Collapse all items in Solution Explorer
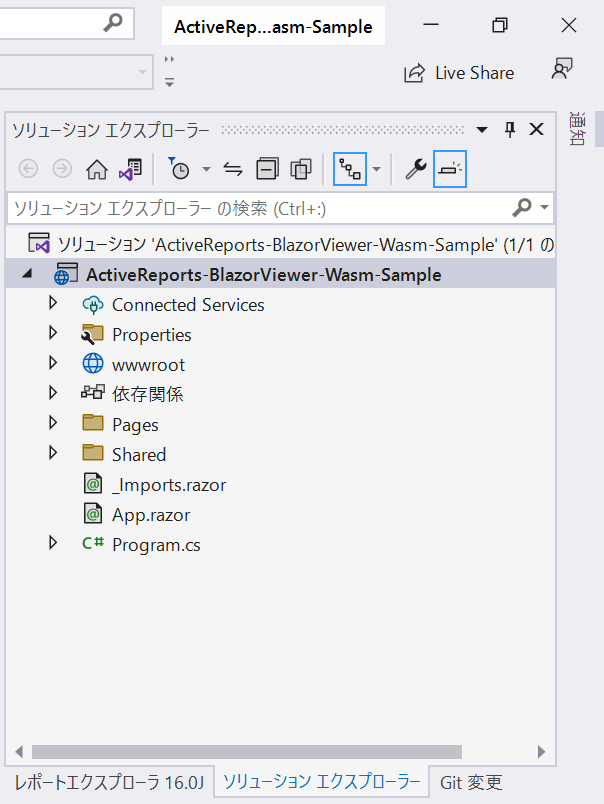604x804 pixels. coord(267,169)
